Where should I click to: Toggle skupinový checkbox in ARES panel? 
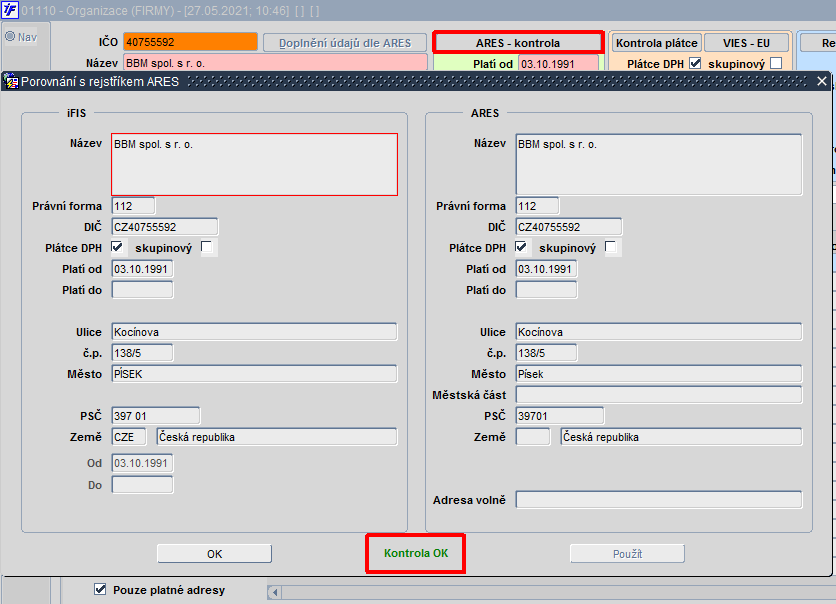tap(611, 247)
